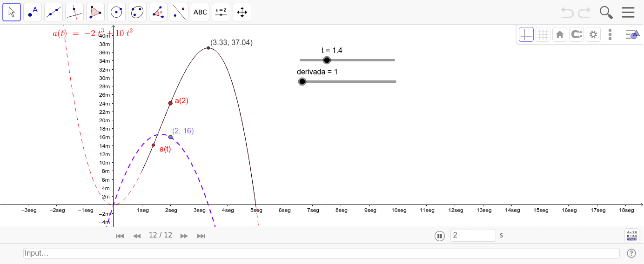Click the red point a(2)
The height and width of the screenshot is (264, 644).
click(170, 103)
